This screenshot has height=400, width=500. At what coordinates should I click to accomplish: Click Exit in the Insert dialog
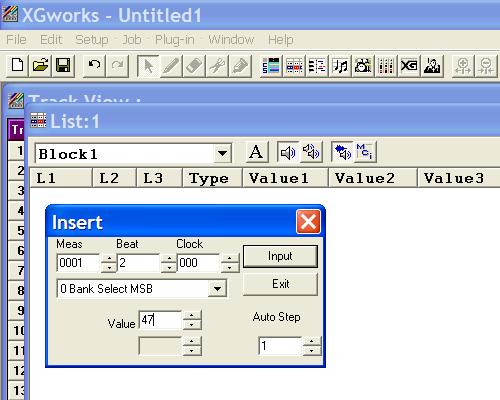click(x=280, y=284)
